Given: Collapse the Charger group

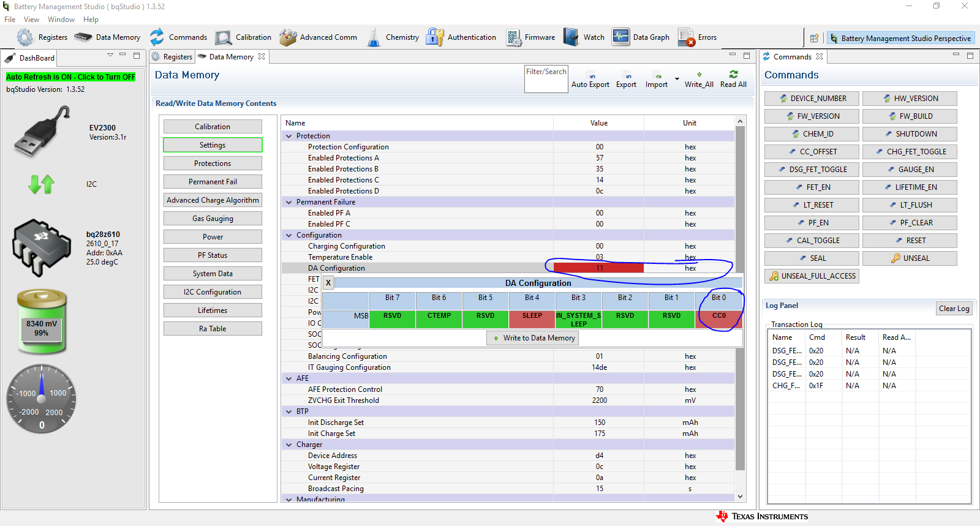Looking at the screenshot, I should (x=289, y=445).
